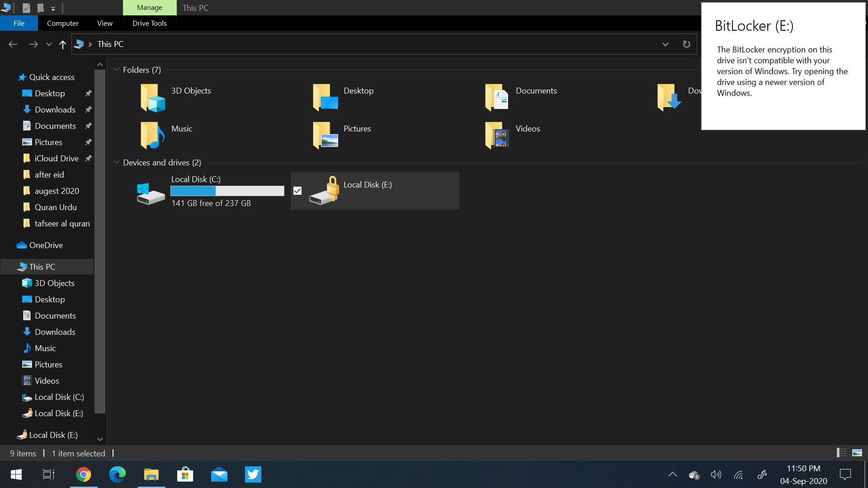Open the Action Center notifications icon
Viewport: 868px width, 488px height.
845,474
